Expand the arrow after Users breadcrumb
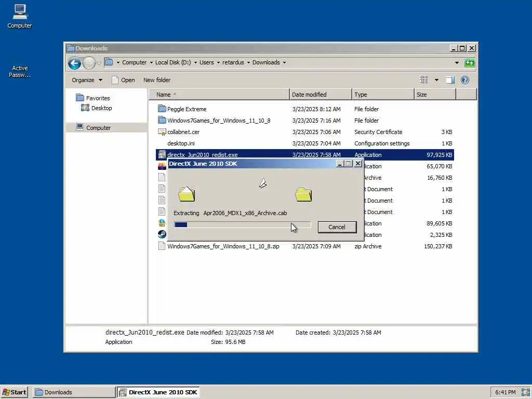This screenshot has width=532, height=399. [x=218, y=62]
